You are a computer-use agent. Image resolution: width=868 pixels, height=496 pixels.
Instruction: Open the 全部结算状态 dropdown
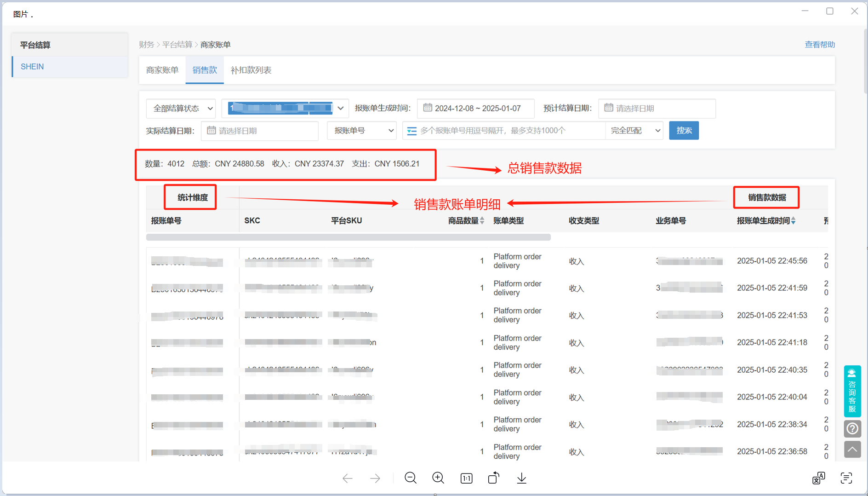(x=181, y=109)
